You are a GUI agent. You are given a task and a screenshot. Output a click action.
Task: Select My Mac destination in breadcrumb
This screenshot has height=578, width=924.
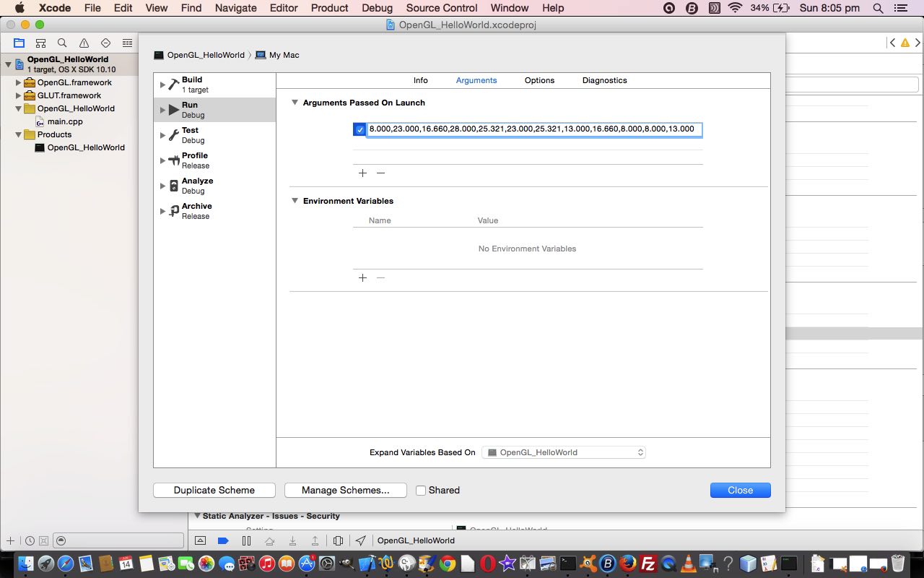click(277, 55)
